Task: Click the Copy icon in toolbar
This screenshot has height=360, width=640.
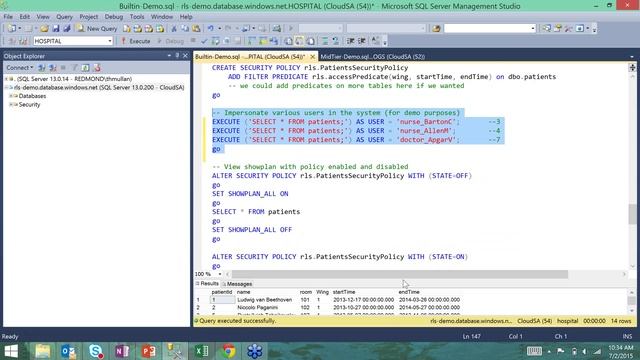Action: tap(185, 28)
